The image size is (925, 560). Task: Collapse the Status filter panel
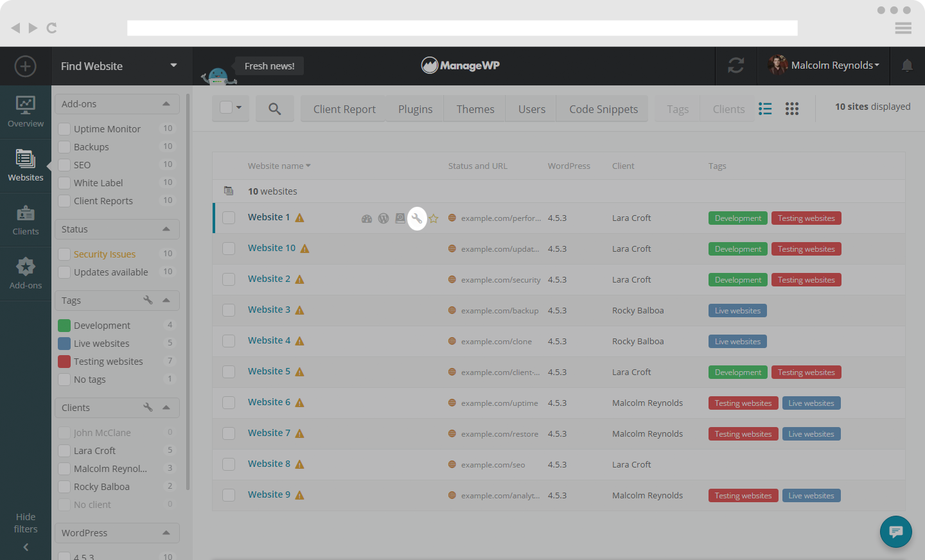point(166,229)
